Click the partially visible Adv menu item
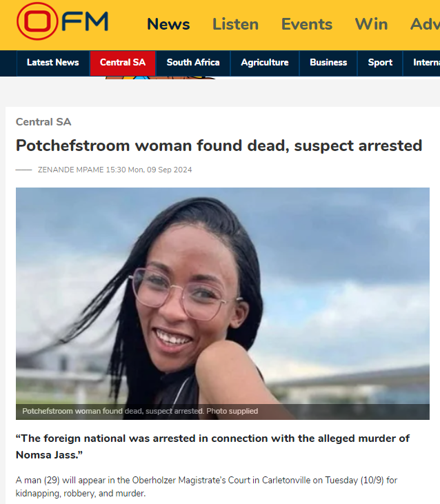440x504 pixels. click(425, 24)
